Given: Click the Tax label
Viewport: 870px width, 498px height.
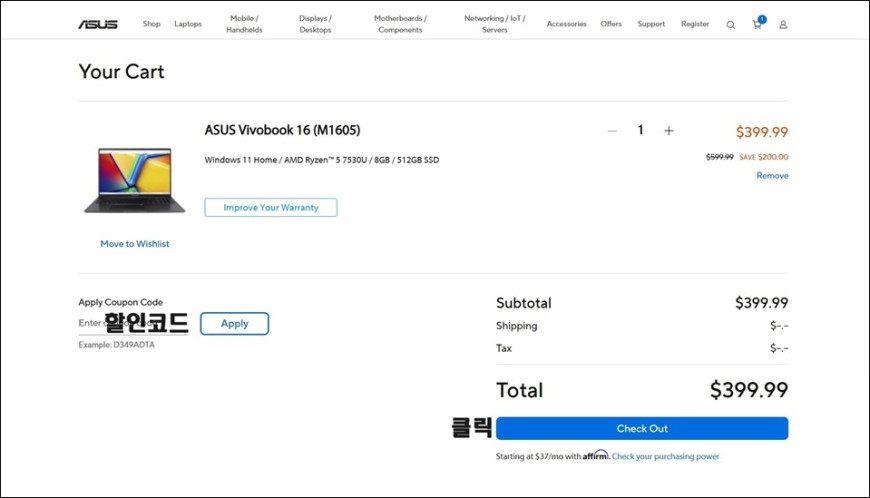Looking at the screenshot, I should pos(504,348).
